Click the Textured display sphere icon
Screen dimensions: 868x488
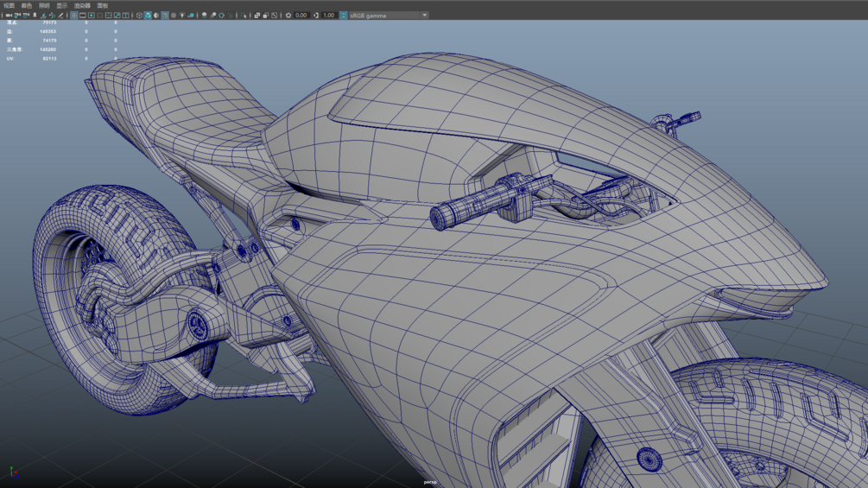174,16
